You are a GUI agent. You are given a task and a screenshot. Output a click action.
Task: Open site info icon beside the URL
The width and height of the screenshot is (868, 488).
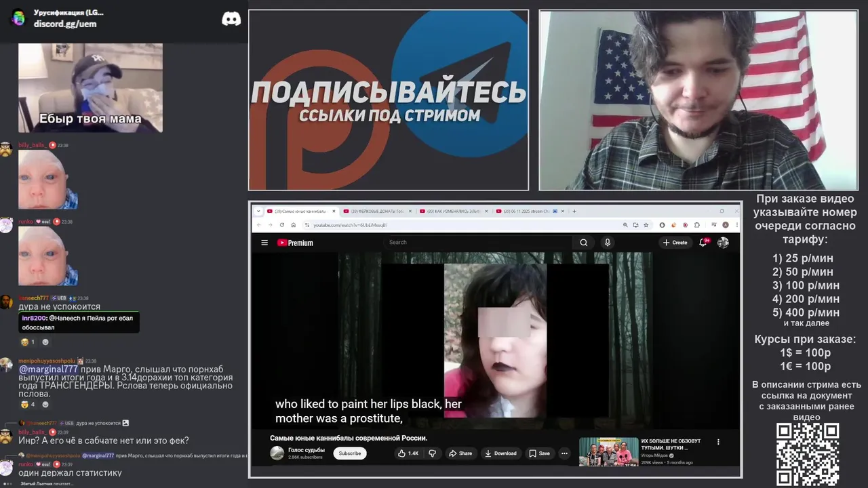pyautogui.click(x=307, y=225)
